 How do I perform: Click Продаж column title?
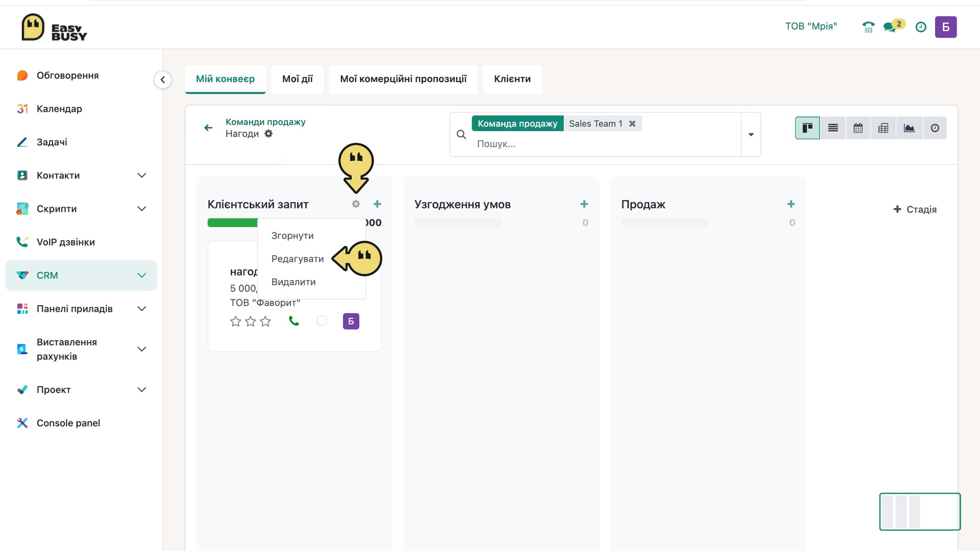click(x=643, y=205)
